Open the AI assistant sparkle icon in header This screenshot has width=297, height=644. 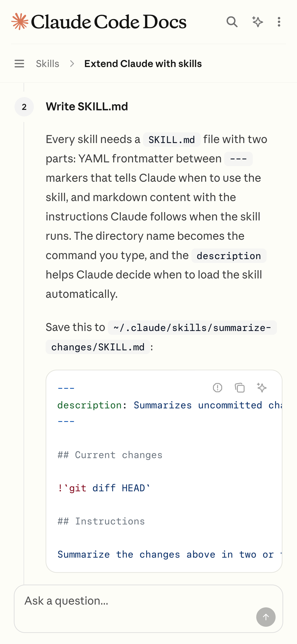pos(257,22)
